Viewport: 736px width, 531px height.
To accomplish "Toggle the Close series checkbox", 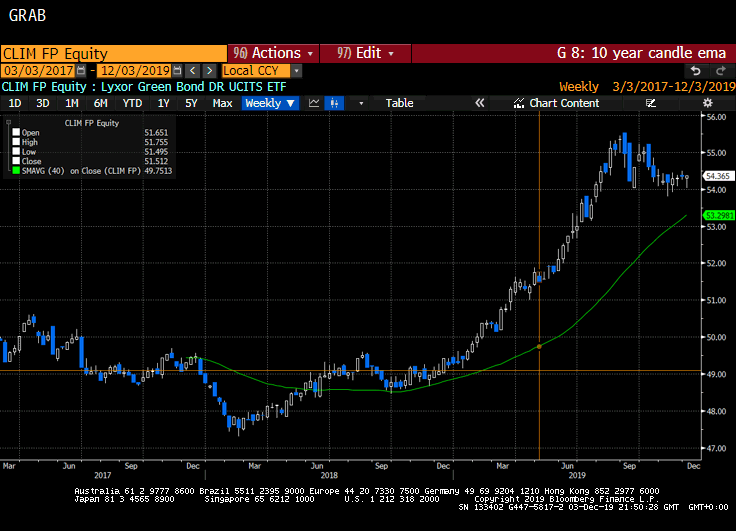I will pos(16,161).
